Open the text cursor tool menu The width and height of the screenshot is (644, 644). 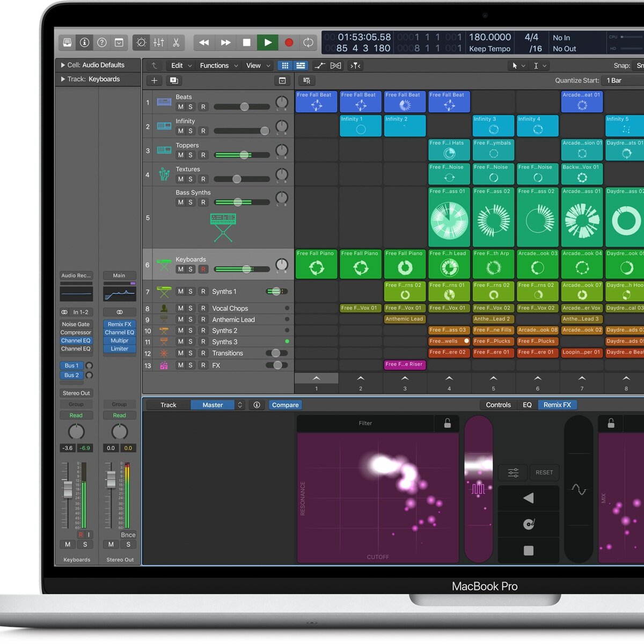pyautogui.click(x=539, y=65)
